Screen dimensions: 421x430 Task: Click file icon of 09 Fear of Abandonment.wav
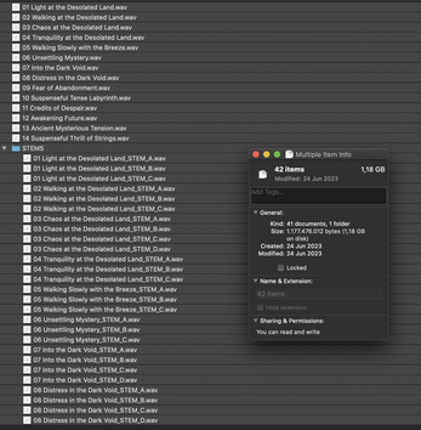click(x=16, y=88)
